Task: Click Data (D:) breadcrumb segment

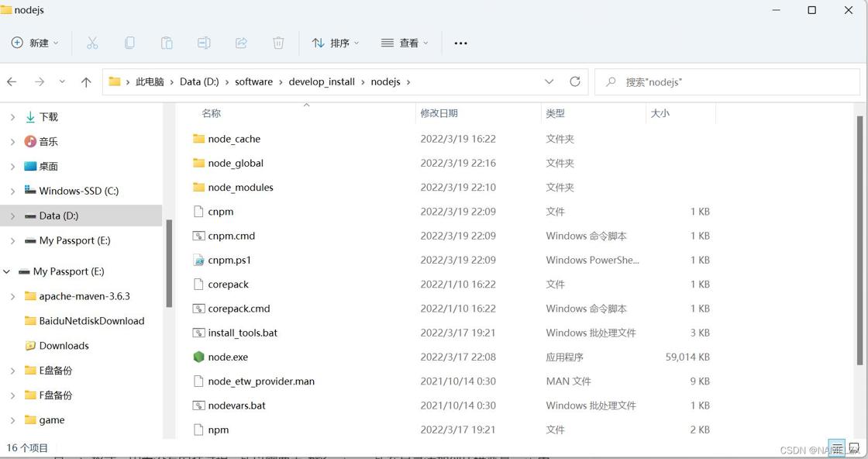Action: point(199,82)
